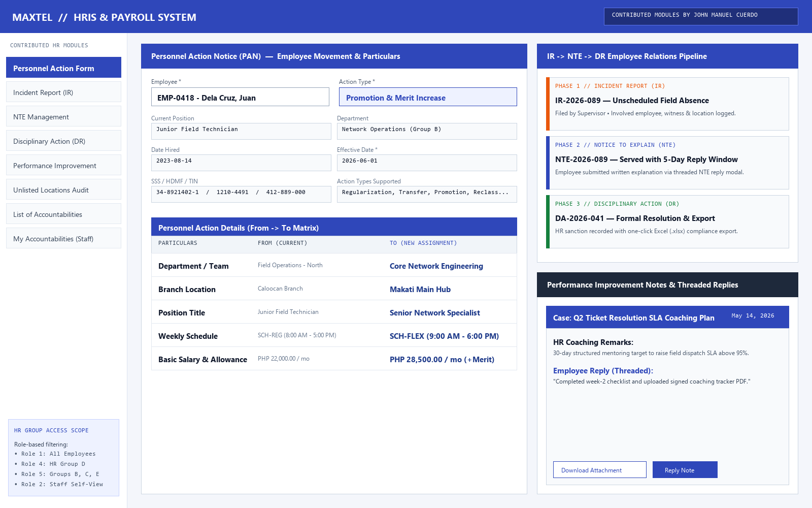Click PHP 22,000.00 / mo current salary
Image resolution: width=812 pixels, height=508 pixels.
click(x=283, y=359)
